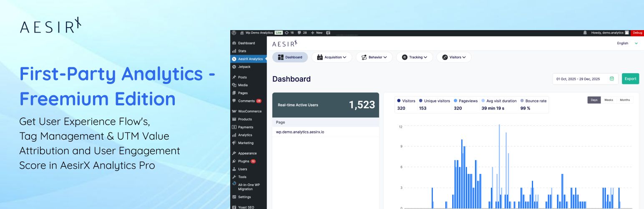The height and width of the screenshot is (209, 644).
Task: Toggle the Bounce rate legend item
Action: pos(533,101)
